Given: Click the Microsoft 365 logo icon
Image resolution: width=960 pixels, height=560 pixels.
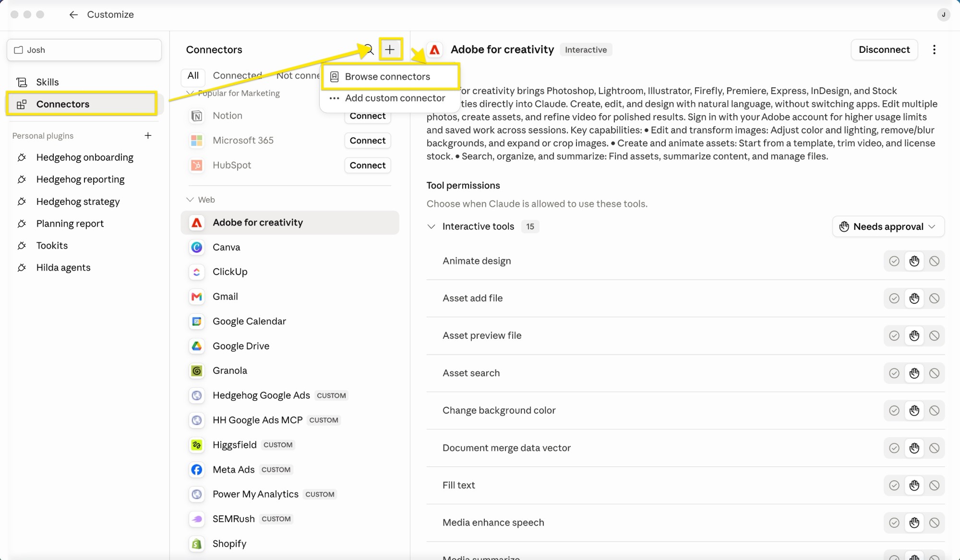Looking at the screenshot, I should [x=197, y=141].
